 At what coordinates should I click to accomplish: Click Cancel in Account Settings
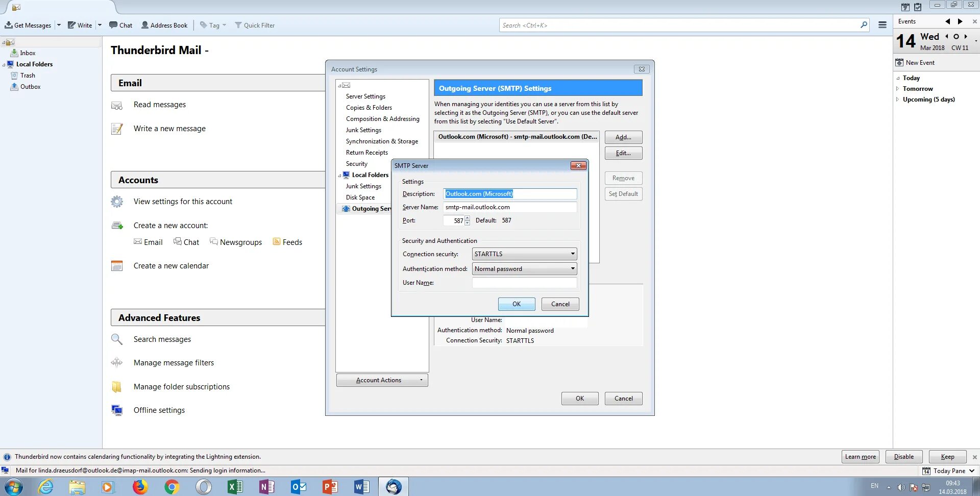[623, 399]
